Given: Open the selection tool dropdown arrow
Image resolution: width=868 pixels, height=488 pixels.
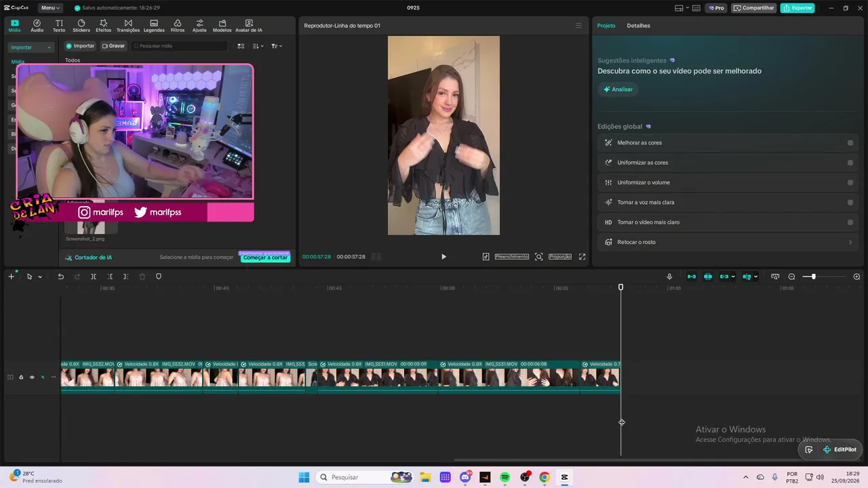Looking at the screenshot, I should click(x=40, y=277).
